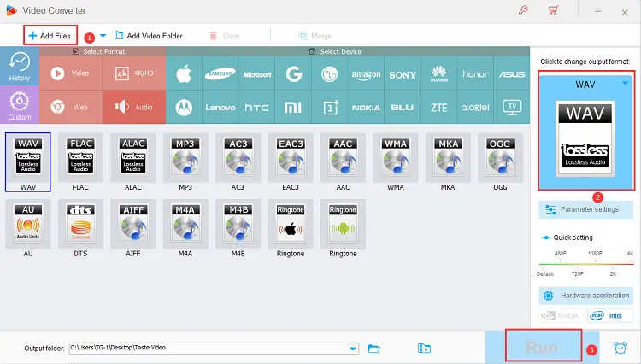This screenshot has width=641, height=364.
Task: Switch to the Web format tab
Action: point(71,107)
